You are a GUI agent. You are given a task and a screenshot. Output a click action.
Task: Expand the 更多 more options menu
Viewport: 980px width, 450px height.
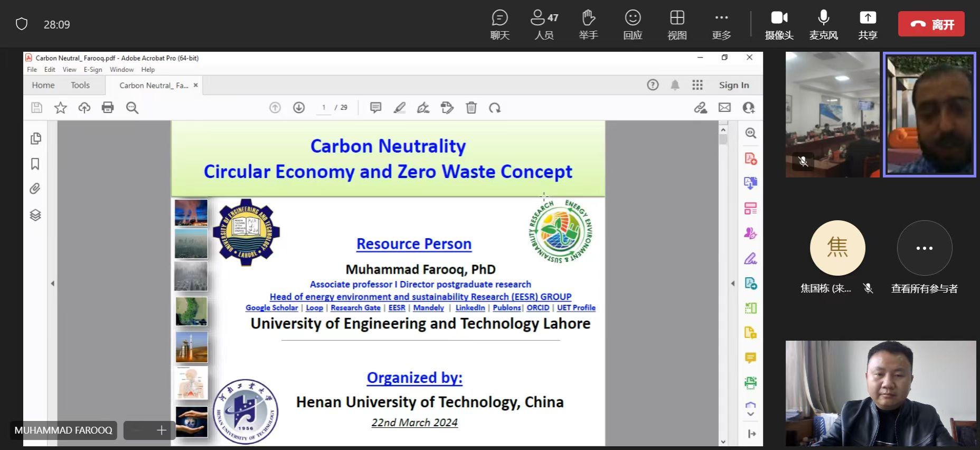coord(721,24)
